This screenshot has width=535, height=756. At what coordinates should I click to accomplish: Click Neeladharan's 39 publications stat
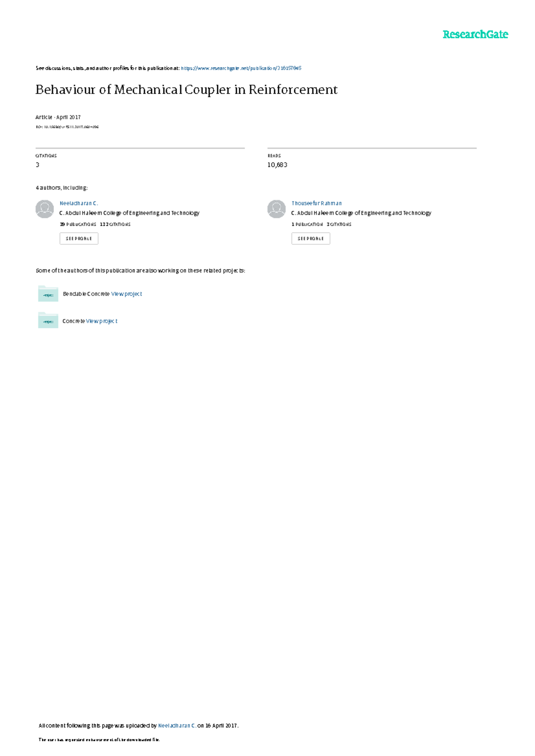pos(78,225)
